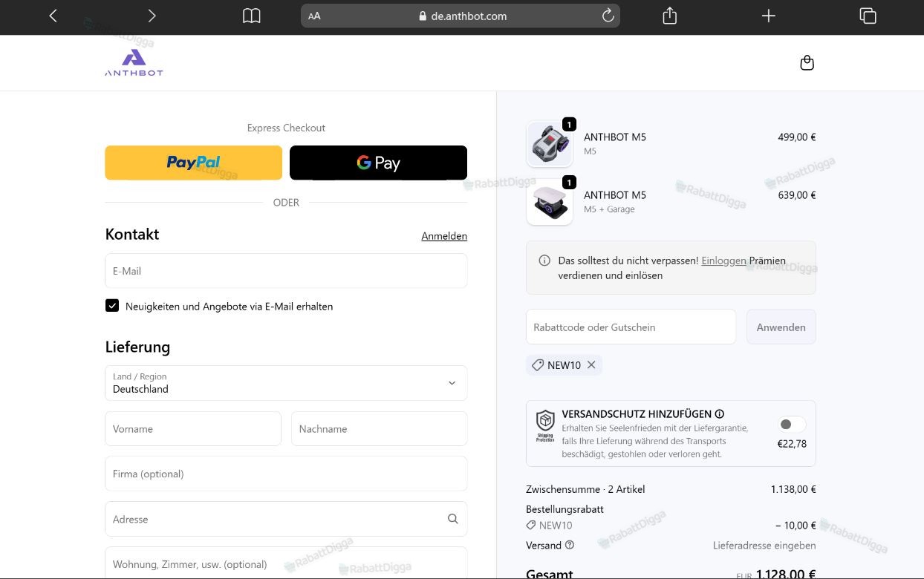The width and height of the screenshot is (924, 579).
Task: Open the AA text size menu
Action: coord(314,16)
